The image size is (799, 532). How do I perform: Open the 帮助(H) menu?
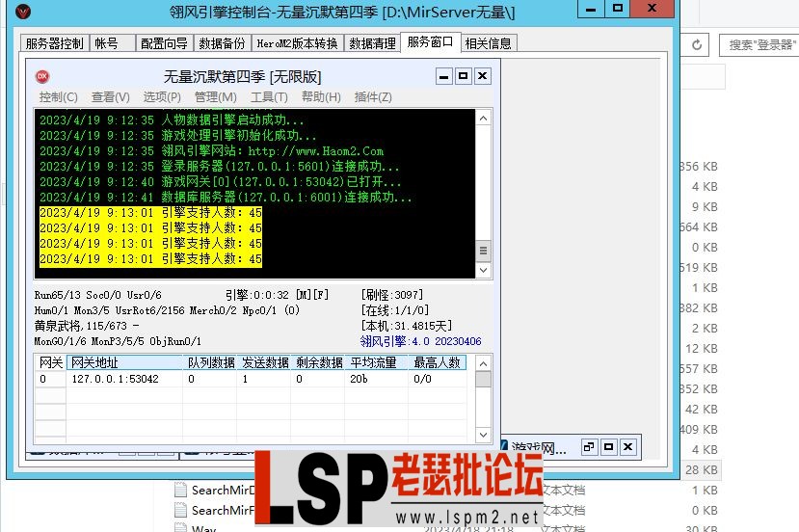pos(321,96)
